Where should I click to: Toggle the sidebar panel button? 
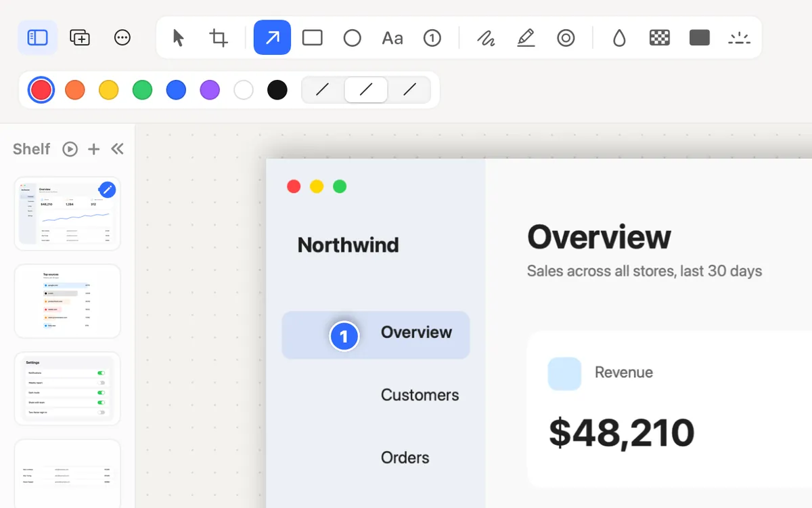[37, 37]
